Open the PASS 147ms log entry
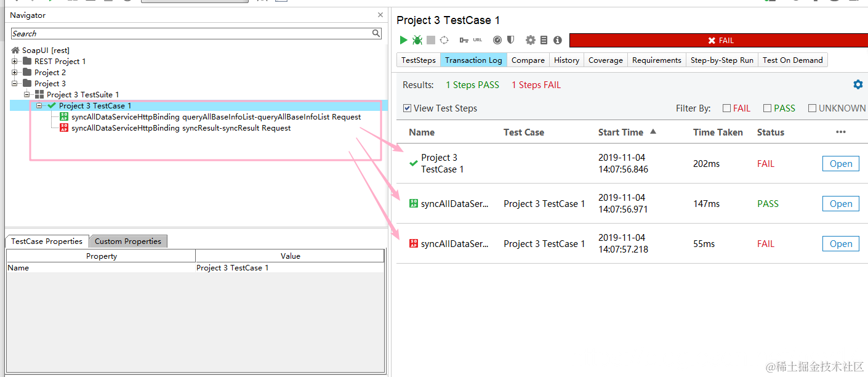The width and height of the screenshot is (868, 377). [841, 204]
